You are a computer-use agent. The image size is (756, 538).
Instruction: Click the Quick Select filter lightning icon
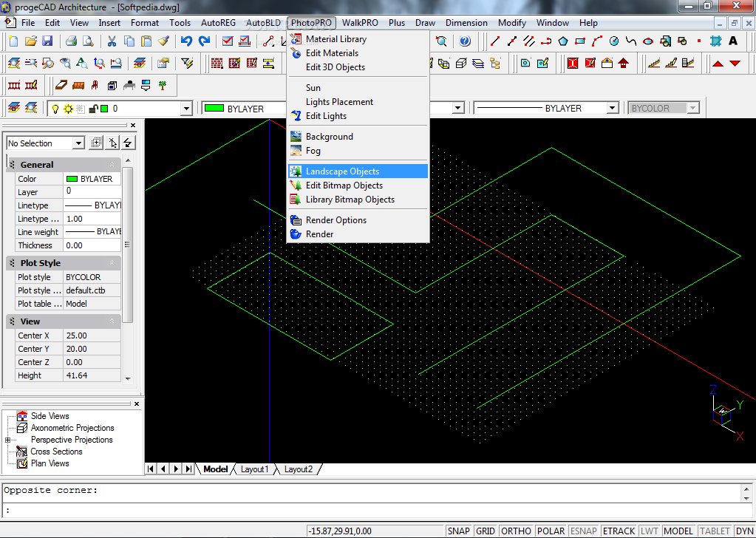[x=186, y=63]
